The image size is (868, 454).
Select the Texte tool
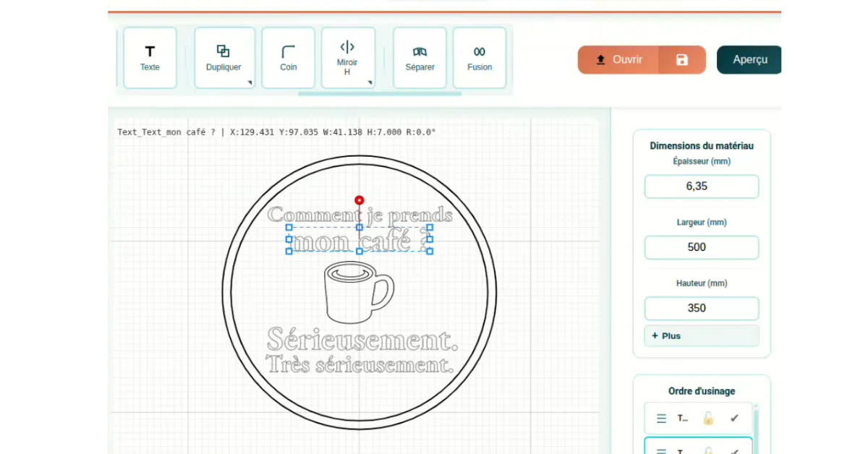(x=150, y=58)
